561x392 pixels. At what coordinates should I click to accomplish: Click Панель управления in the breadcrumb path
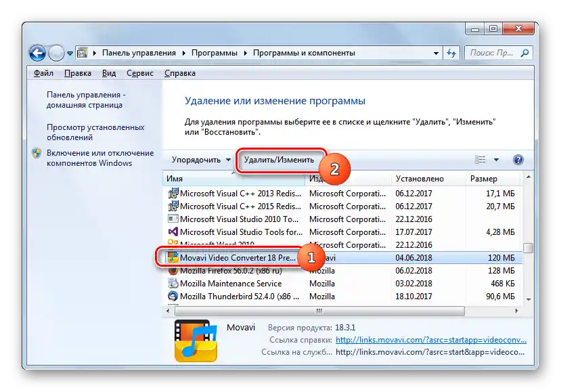pyautogui.click(x=139, y=53)
